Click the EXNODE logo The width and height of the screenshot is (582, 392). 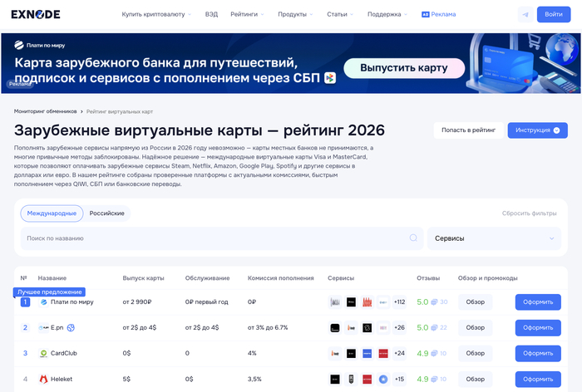click(x=36, y=14)
